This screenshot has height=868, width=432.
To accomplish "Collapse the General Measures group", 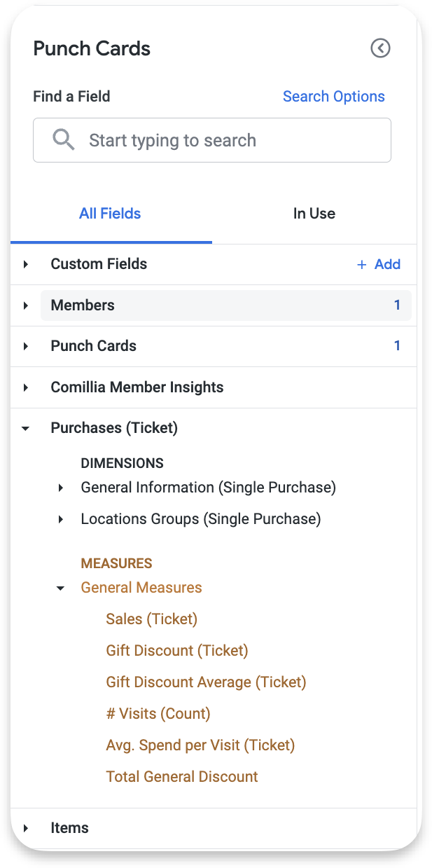I will 61,588.
